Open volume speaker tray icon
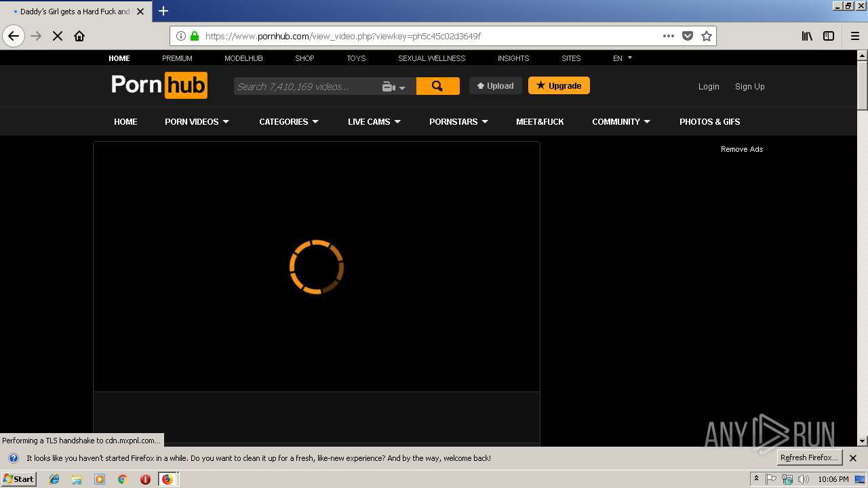The height and width of the screenshot is (488, 868). tap(804, 479)
